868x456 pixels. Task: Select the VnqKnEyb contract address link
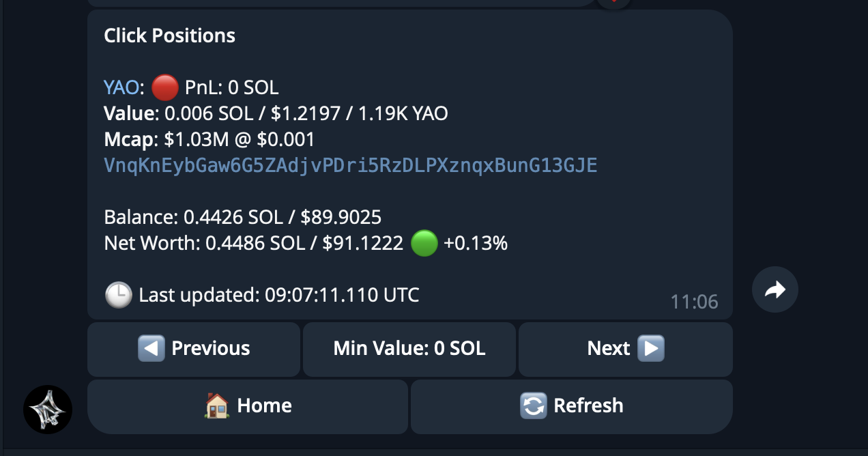point(350,165)
